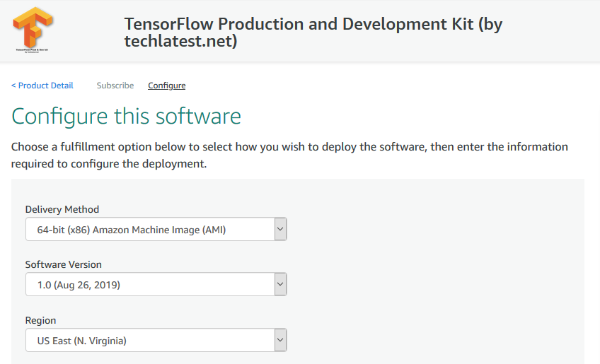Click the Delivery Method label
Screen dimensions: 600x364
62,209
